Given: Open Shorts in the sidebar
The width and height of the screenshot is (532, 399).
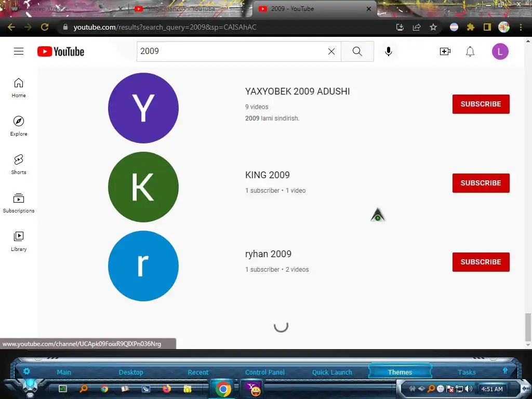Looking at the screenshot, I should (19, 165).
